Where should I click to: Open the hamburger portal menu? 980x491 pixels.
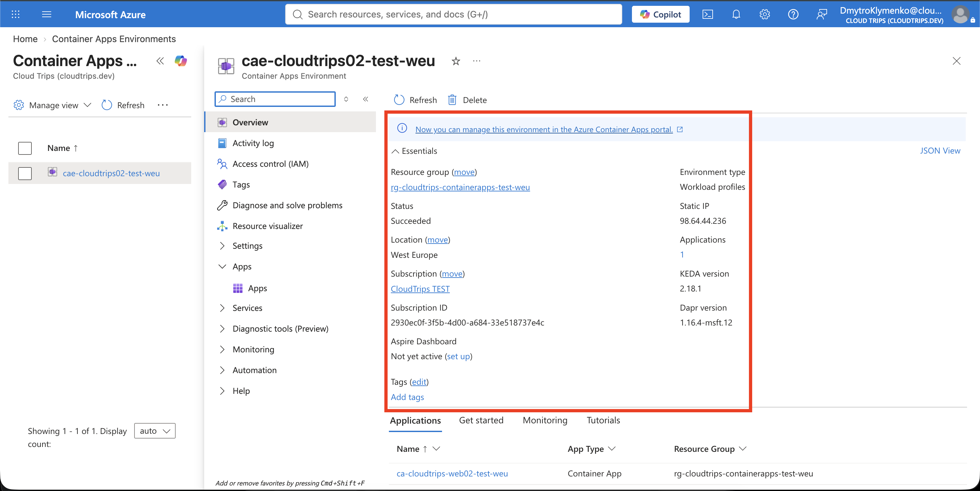[46, 15]
